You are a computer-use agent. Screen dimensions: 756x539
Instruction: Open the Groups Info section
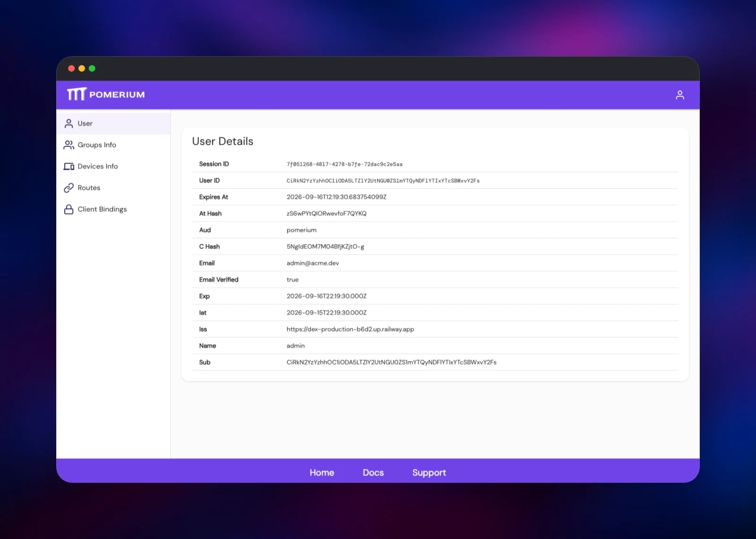pos(113,145)
